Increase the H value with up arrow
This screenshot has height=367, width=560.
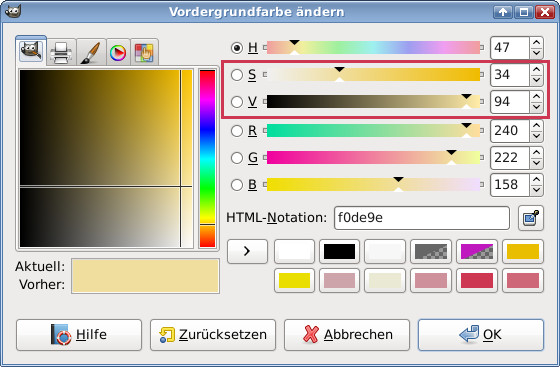tap(536, 42)
